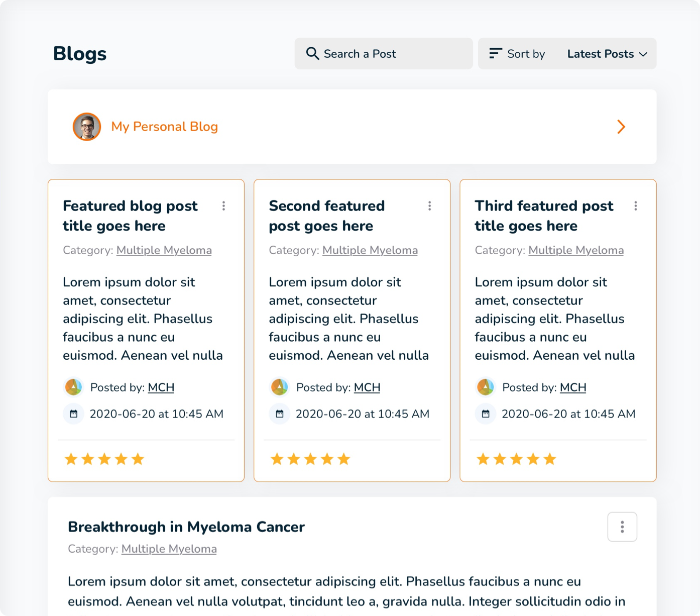The width and height of the screenshot is (700, 616).
Task: Open the Multiple Myeloma category on the first card
Action: pyautogui.click(x=164, y=250)
